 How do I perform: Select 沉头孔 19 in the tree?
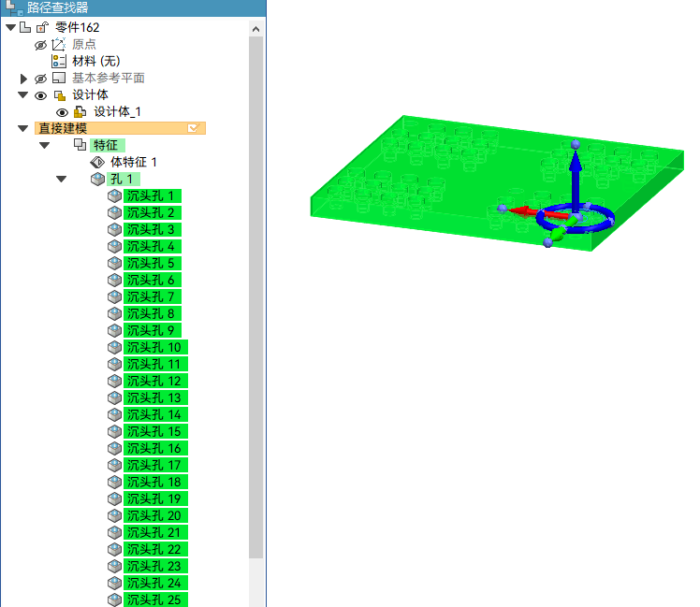pyautogui.click(x=155, y=499)
